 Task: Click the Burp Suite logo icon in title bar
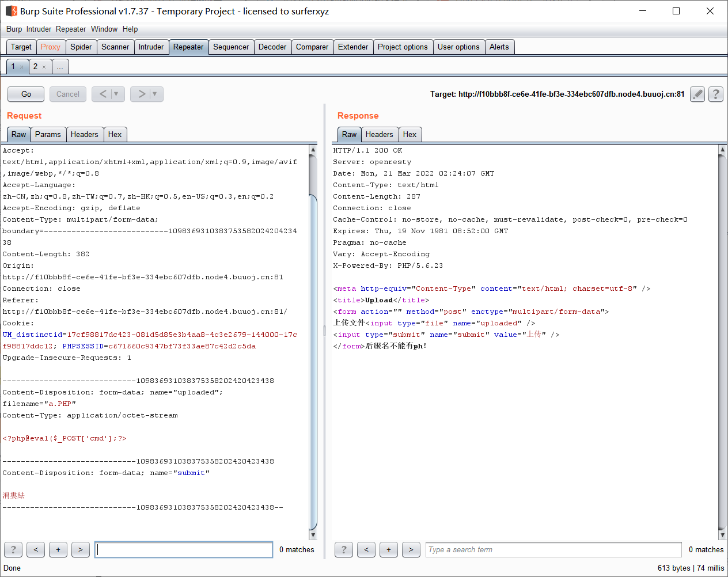[x=11, y=11]
